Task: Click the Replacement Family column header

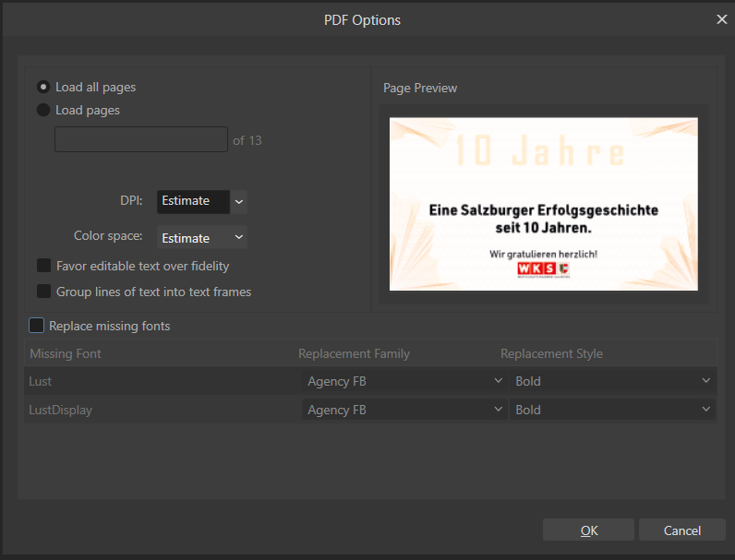Action: tap(354, 353)
